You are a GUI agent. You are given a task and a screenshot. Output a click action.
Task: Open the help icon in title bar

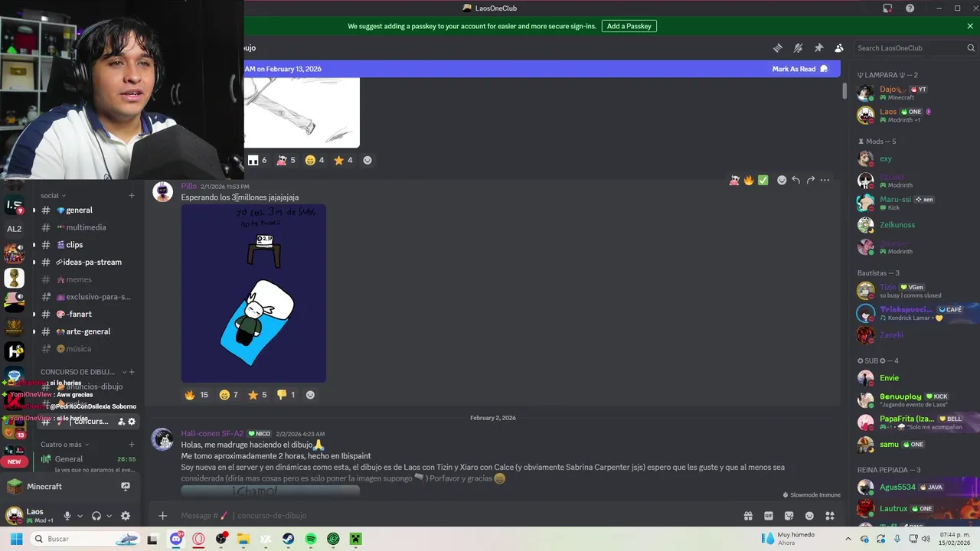(910, 8)
